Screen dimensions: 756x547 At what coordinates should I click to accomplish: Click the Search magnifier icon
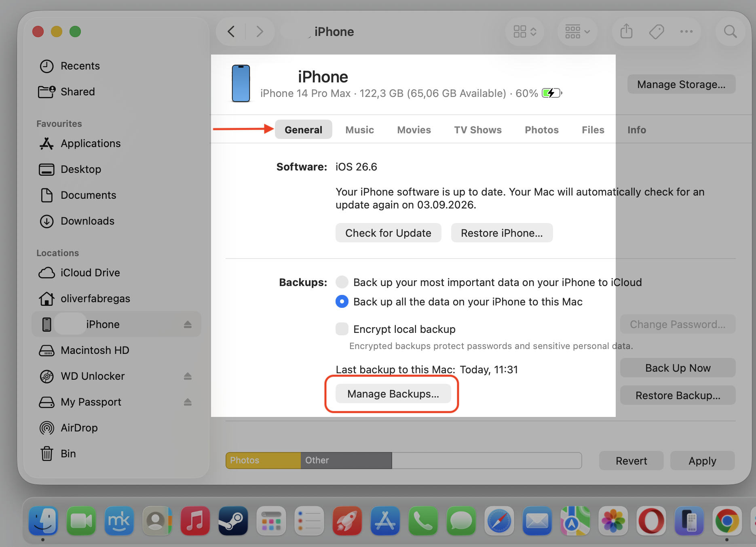[730, 32]
